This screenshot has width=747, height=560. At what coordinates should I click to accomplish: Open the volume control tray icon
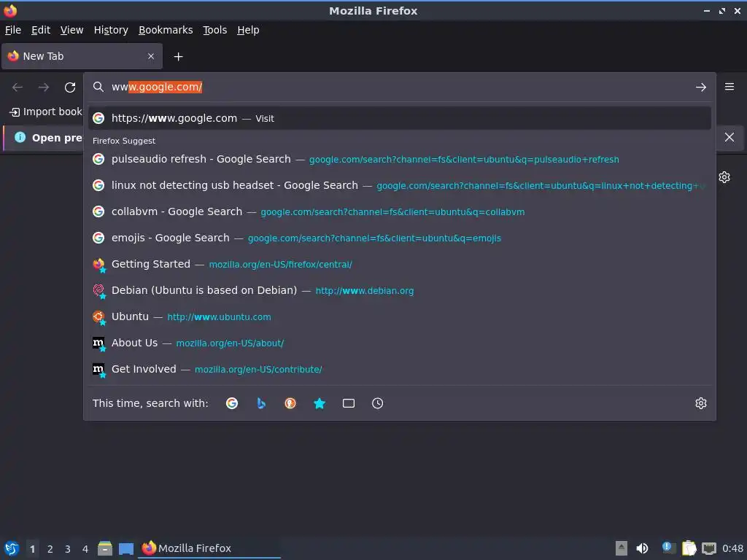[642, 548]
